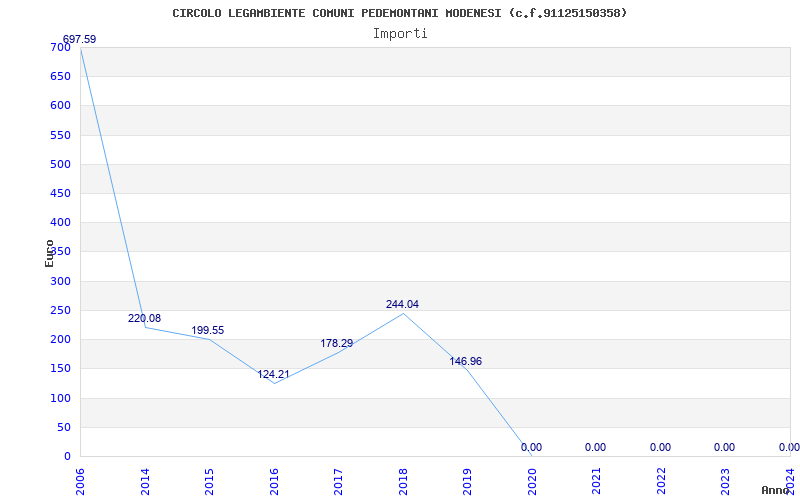
Task: Select the 2016 x-axis year label
Action: [x=274, y=482]
